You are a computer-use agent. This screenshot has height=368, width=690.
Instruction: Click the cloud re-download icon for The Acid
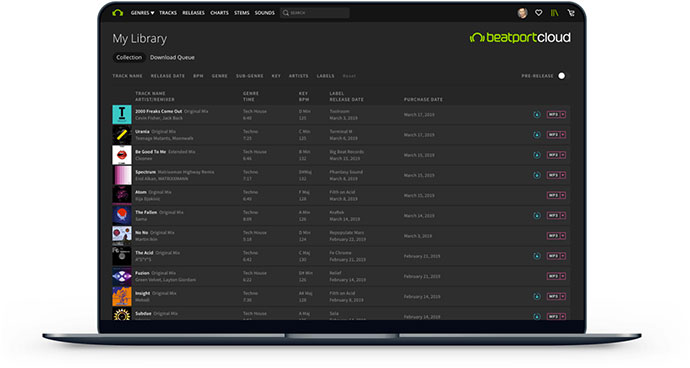point(537,256)
